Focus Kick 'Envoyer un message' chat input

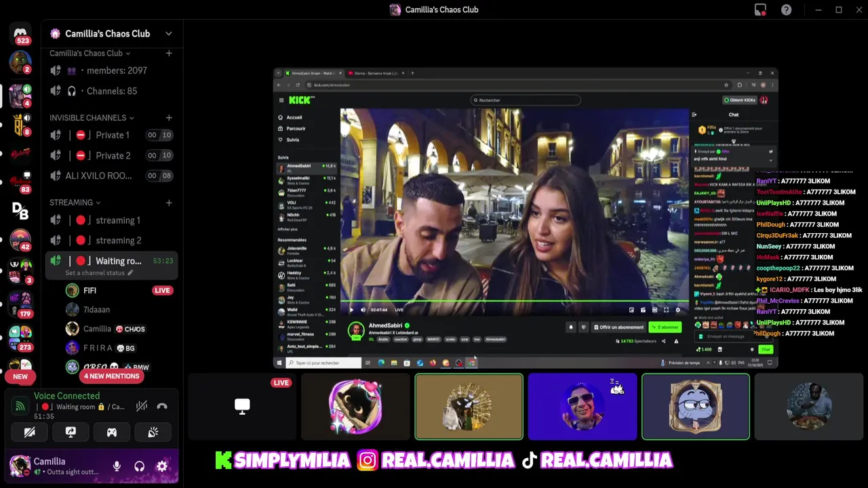[x=734, y=337]
